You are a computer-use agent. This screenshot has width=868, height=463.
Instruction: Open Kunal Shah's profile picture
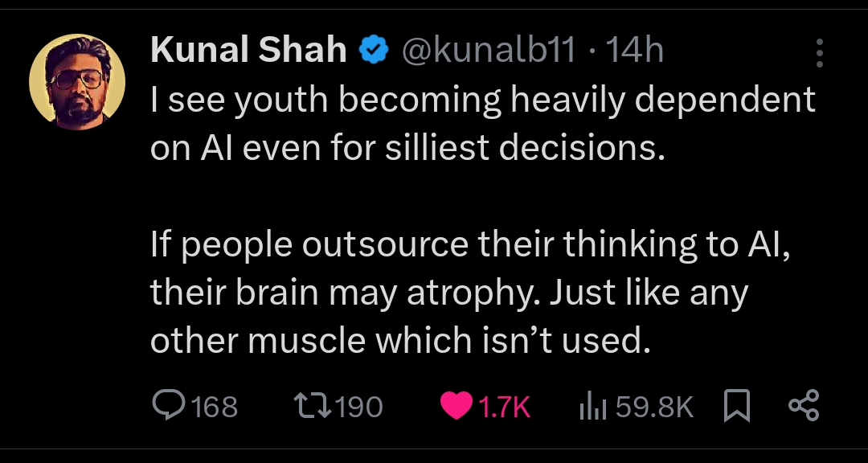(x=77, y=82)
